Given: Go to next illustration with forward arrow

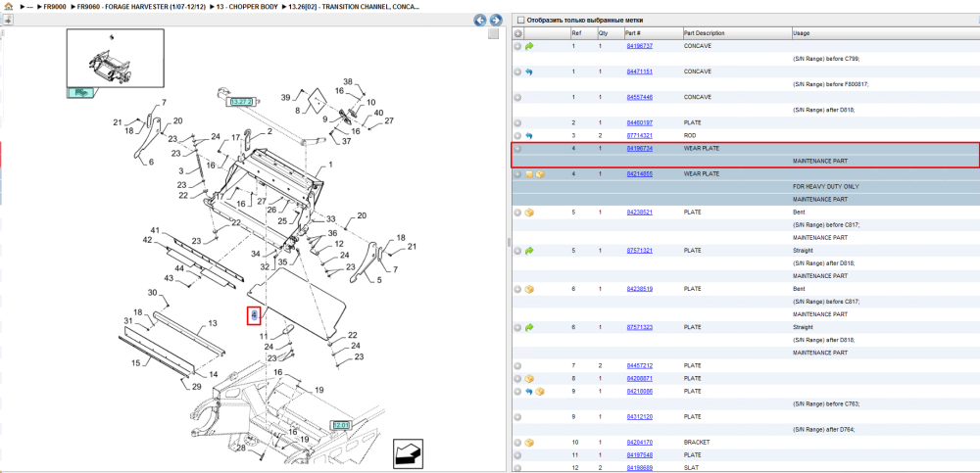Looking at the screenshot, I should tap(496, 20).
